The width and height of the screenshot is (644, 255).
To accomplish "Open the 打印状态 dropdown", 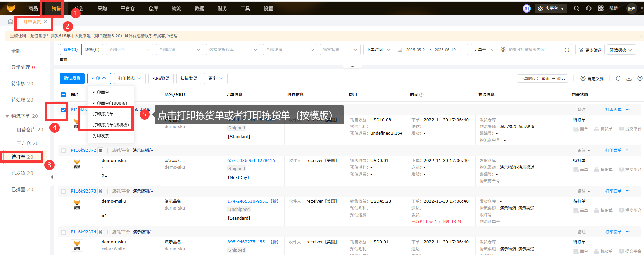I will click(x=129, y=78).
